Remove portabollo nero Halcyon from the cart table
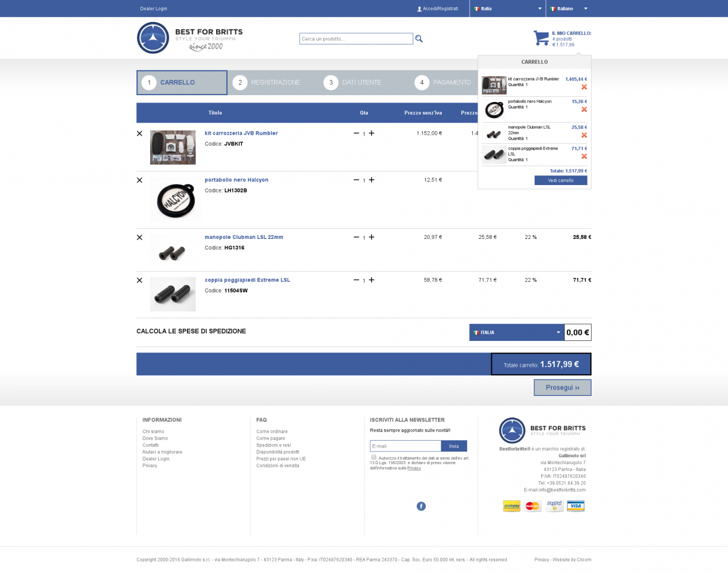The width and height of the screenshot is (728, 573). click(x=139, y=180)
